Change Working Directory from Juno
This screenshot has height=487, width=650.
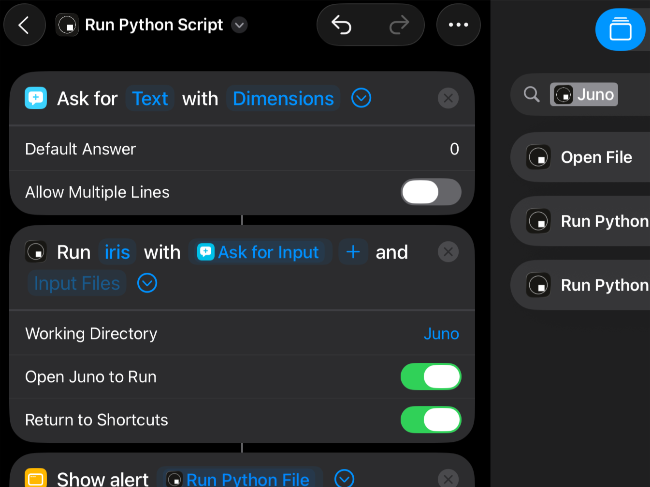point(441,334)
